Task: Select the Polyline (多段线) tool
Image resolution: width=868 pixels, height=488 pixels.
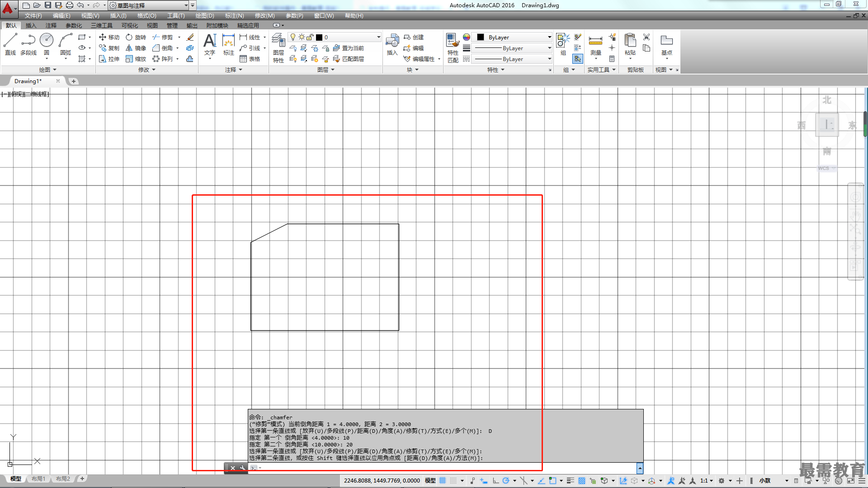Action: pyautogui.click(x=28, y=44)
